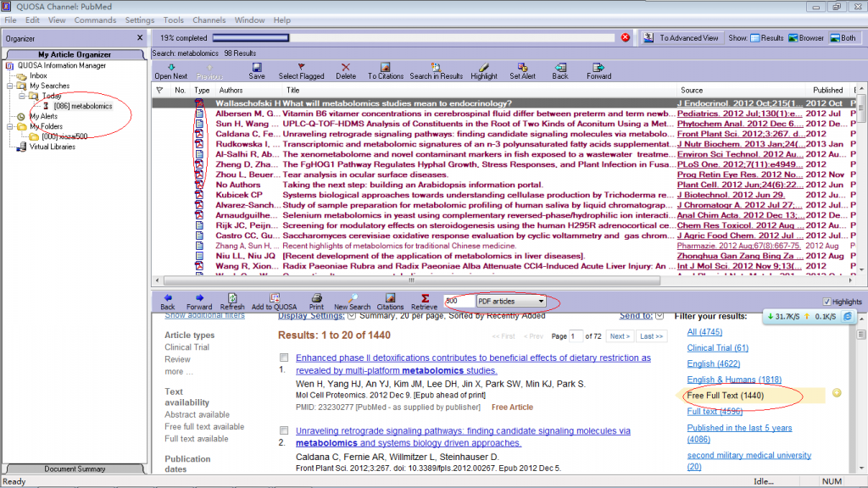The height and width of the screenshot is (488, 868).
Task: Switch to My Article Organizer tab
Action: tap(75, 54)
